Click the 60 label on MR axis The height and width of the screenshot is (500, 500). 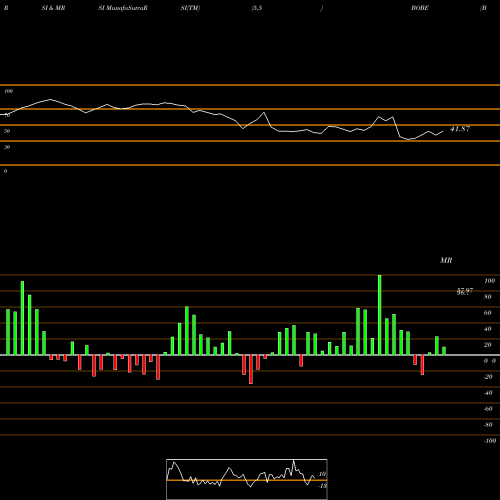click(x=488, y=313)
